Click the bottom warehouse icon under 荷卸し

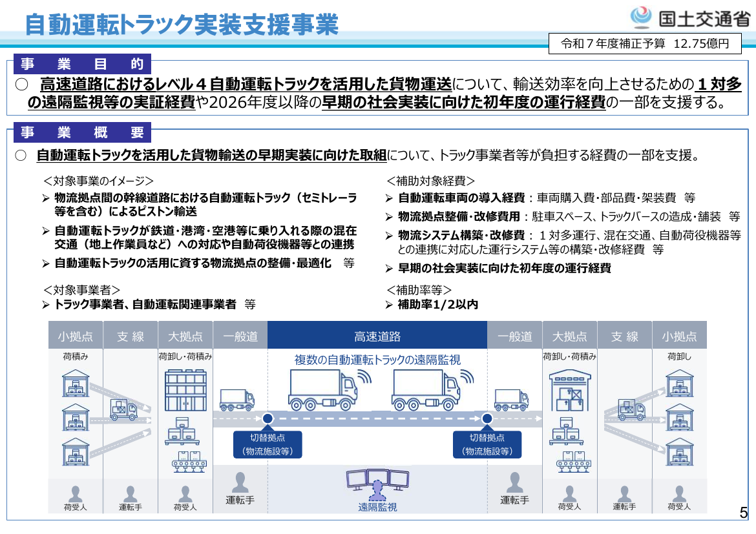point(680,451)
